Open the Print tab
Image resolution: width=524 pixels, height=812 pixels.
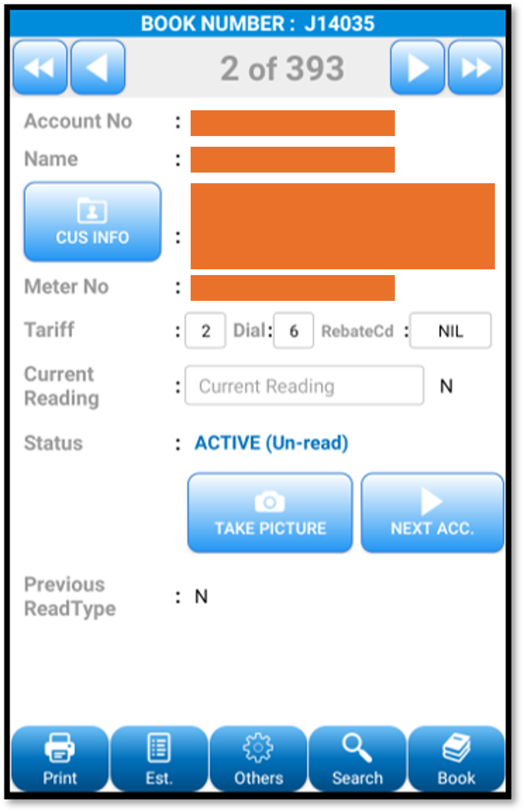[x=60, y=759]
